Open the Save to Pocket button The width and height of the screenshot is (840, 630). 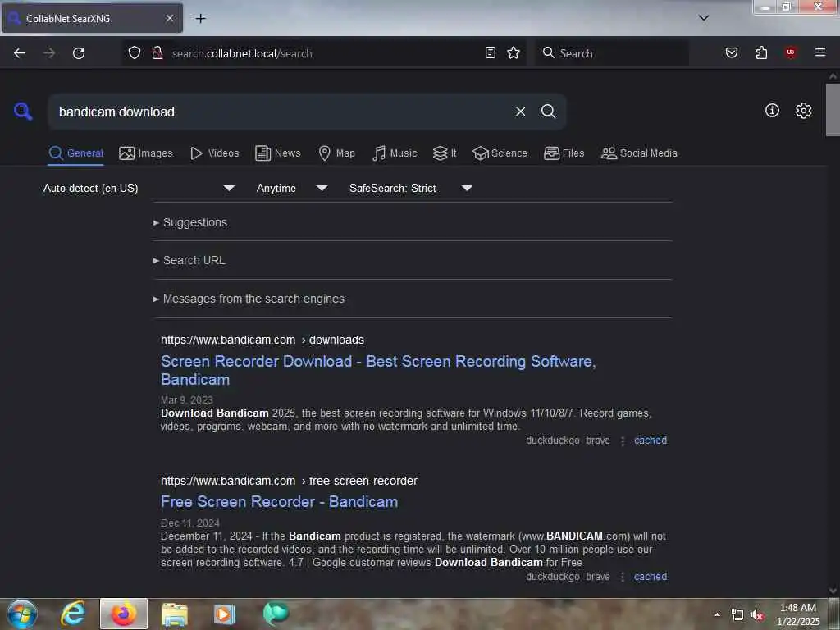click(x=732, y=52)
